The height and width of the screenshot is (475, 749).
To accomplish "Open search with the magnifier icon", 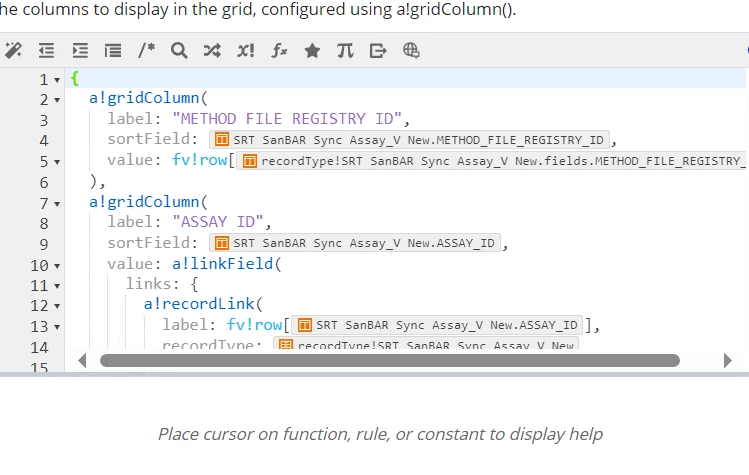I will coord(179,50).
